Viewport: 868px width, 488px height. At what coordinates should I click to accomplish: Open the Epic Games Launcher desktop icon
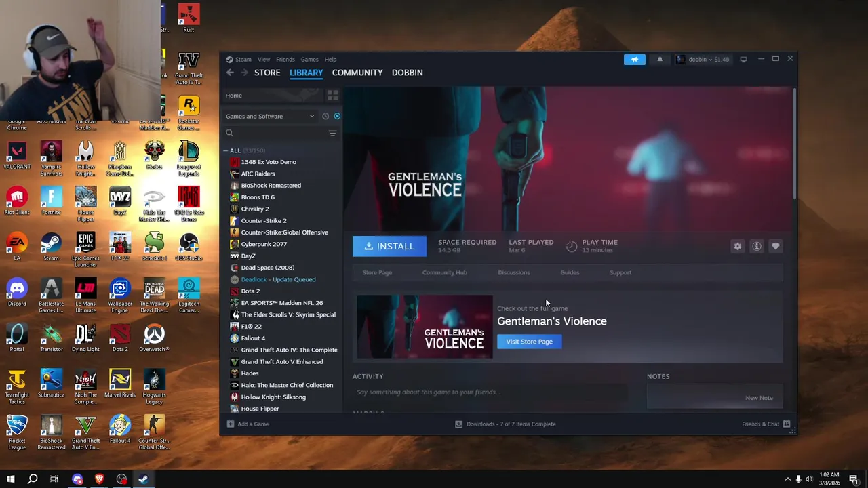point(85,250)
